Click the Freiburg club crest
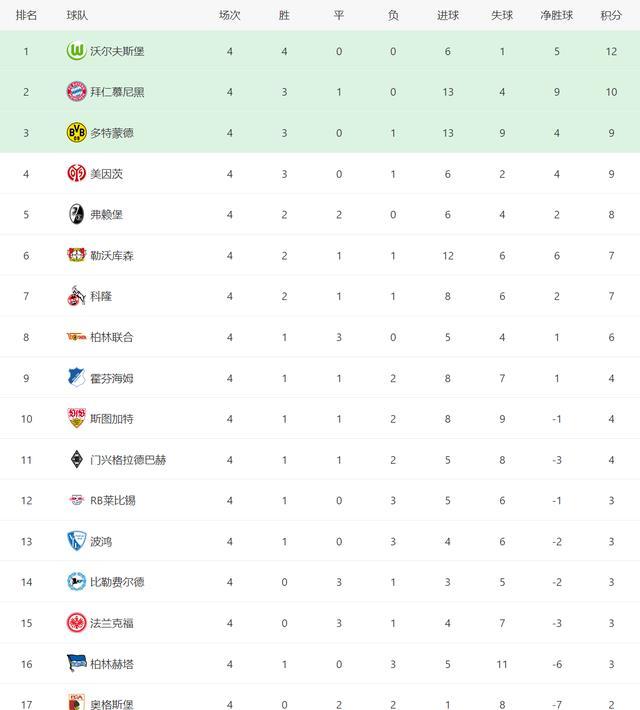640x710 pixels. [76, 214]
